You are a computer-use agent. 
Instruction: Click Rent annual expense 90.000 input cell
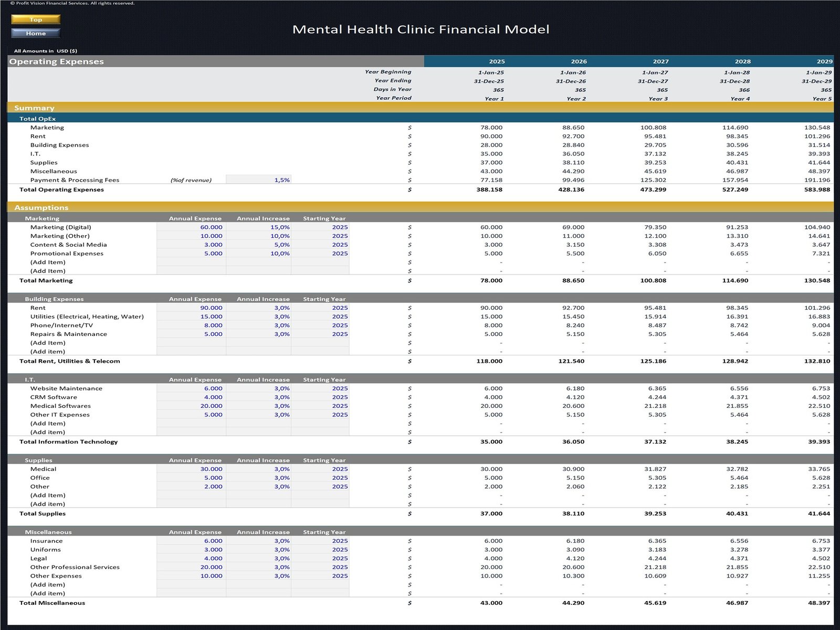pyautogui.click(x=192, y=308)
